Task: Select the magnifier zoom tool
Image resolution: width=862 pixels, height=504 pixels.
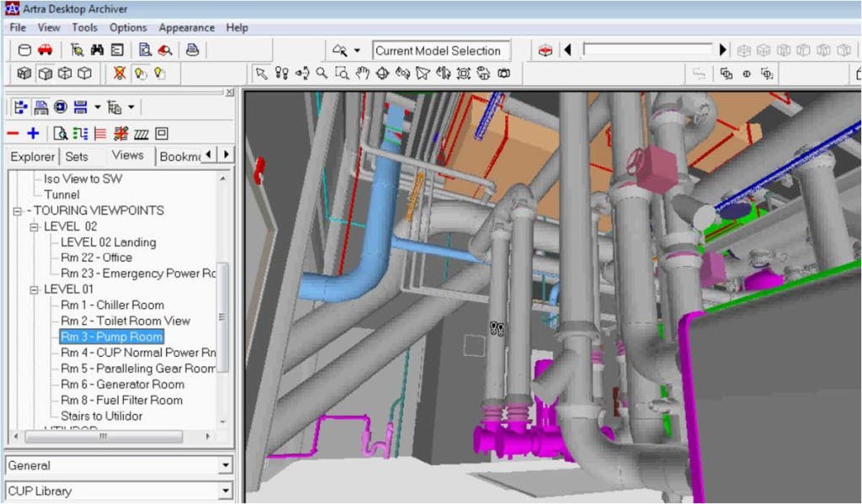Action: point(322,73)
